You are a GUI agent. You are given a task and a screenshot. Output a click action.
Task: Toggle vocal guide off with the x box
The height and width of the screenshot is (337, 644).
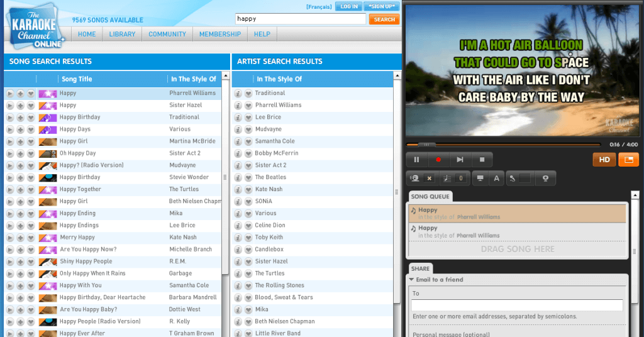coord(429,178)
